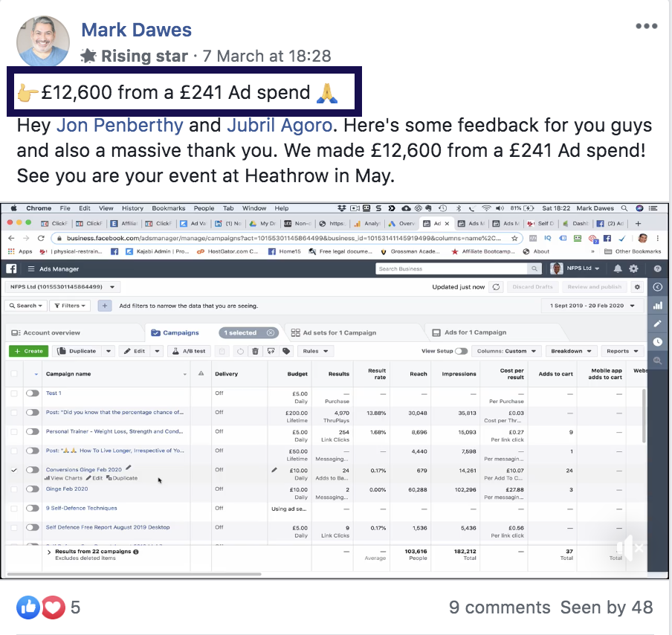Change the 1 Sept 2019 - 20 Feb 2020 date range

pos(592,306)
